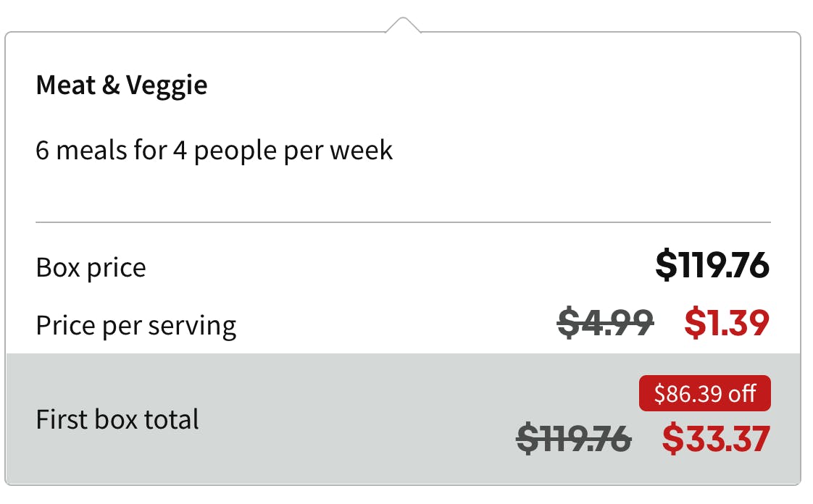Screen dimensions: 813x504
Task: Click the ampersand in the plan title
Action: point(111,85)
